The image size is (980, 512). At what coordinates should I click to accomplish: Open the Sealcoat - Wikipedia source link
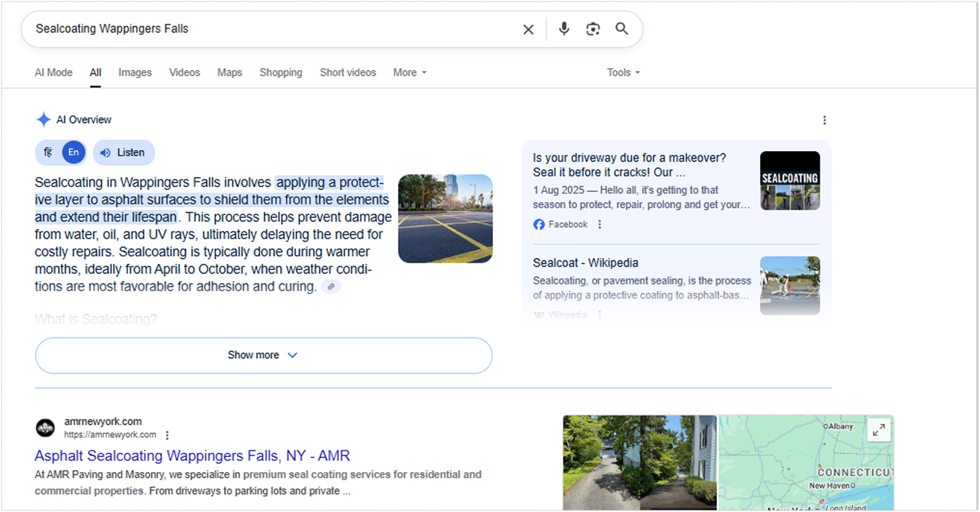tap(585, 263)
